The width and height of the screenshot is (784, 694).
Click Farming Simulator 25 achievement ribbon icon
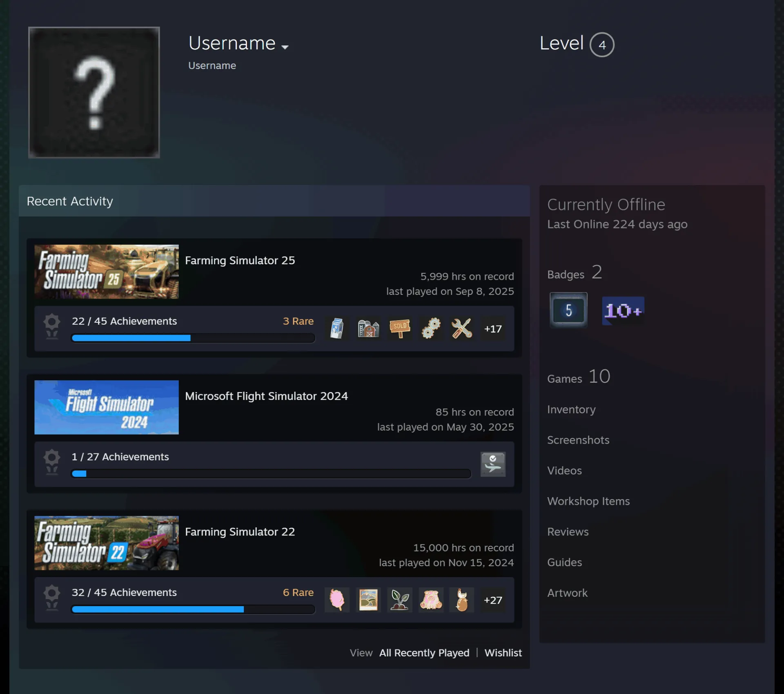[52, 326]
